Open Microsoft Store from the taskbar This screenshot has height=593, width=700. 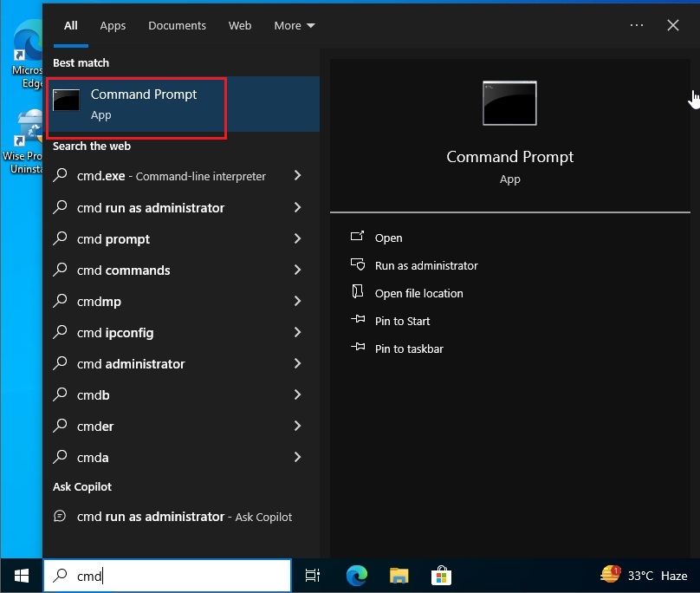click(x=441, y=575)
